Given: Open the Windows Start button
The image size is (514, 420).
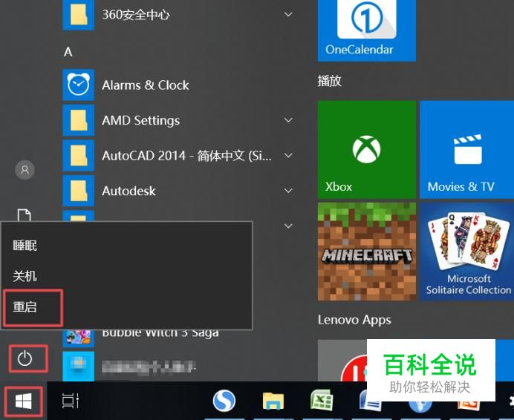Looking at the screenshot, I should 24,401.
